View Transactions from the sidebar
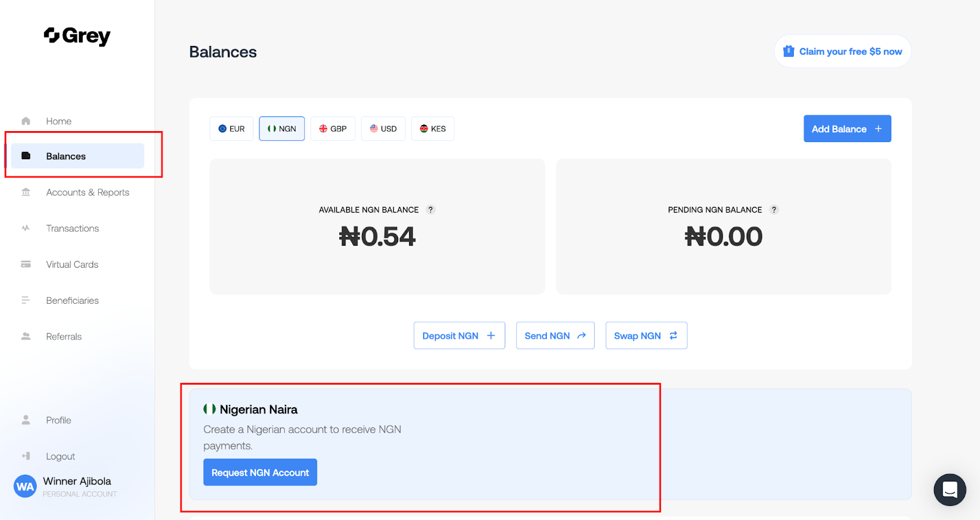Image resolution: width=980 pixels, height=520 pixels. [72, 228]
